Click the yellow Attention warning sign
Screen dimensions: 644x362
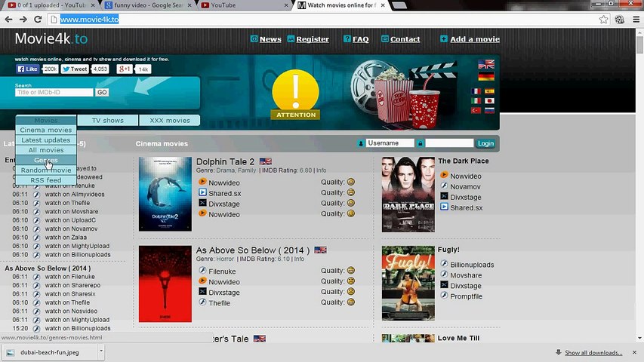tap(295, 94)
